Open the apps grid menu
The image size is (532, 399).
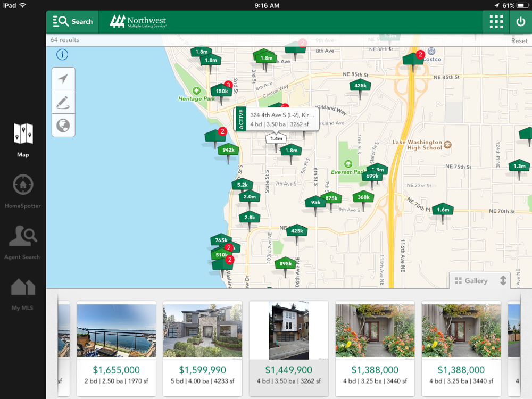coord(496,22)
